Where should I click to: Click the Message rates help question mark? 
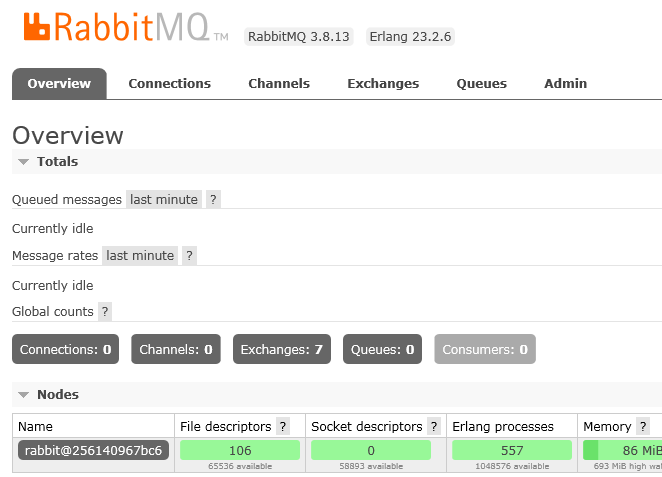point(189,255)
